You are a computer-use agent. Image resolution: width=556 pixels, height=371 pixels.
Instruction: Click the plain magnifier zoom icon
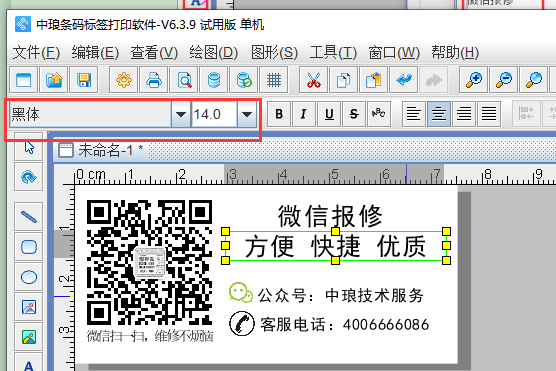tap(533, 80)
